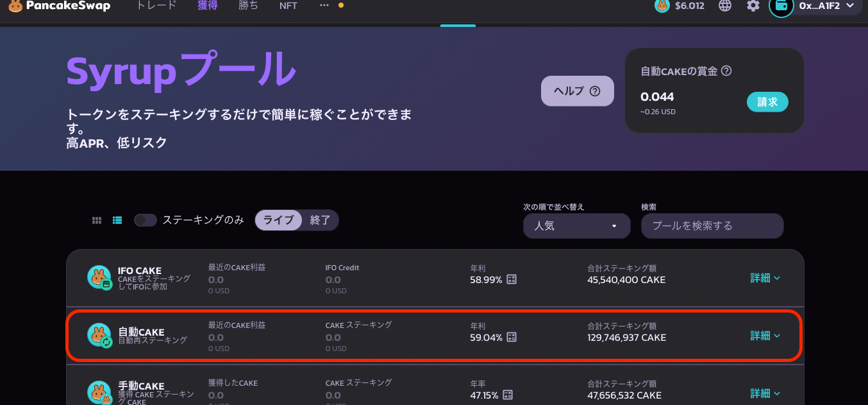
Task: Click the 自動CAKE pool name
Action: coord(141,332)
